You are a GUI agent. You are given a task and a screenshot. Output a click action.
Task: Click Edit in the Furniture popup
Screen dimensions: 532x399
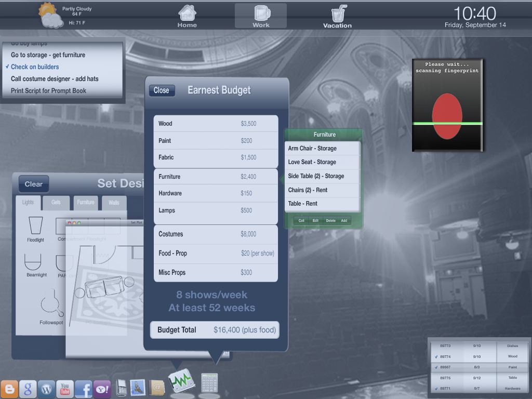(315, 220)
